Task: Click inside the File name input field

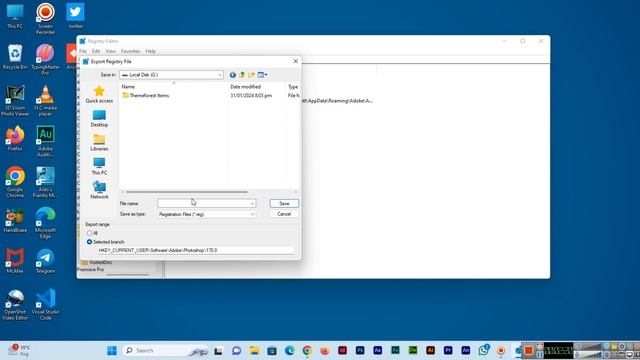Action: click(203, 203)
